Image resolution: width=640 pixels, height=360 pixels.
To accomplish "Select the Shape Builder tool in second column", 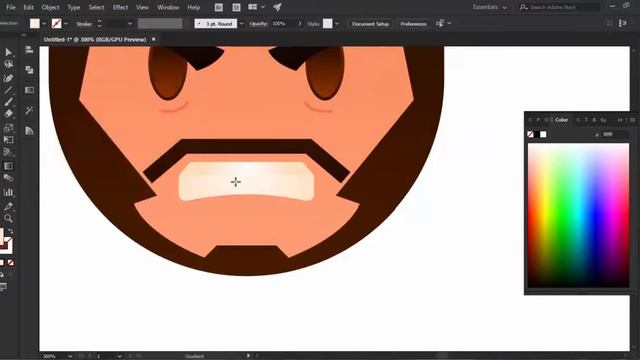I will (29, 70).
